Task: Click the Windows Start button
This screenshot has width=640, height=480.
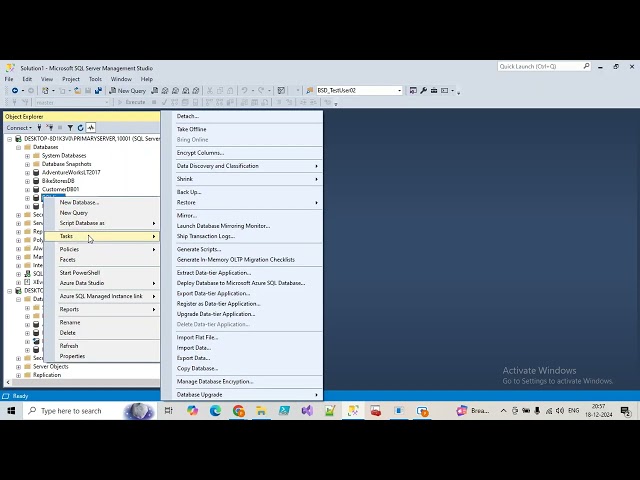Action: click(x=11, y=411)
